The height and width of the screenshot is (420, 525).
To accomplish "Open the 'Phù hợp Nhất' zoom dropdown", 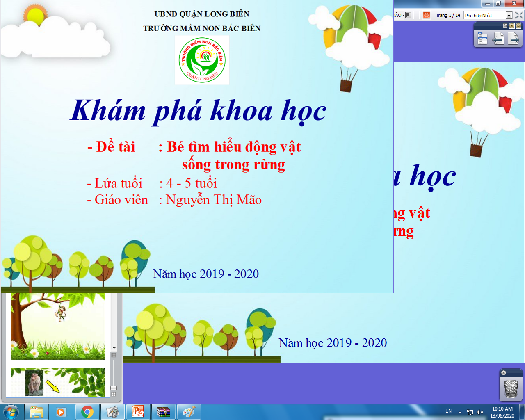I will point(509,15).
